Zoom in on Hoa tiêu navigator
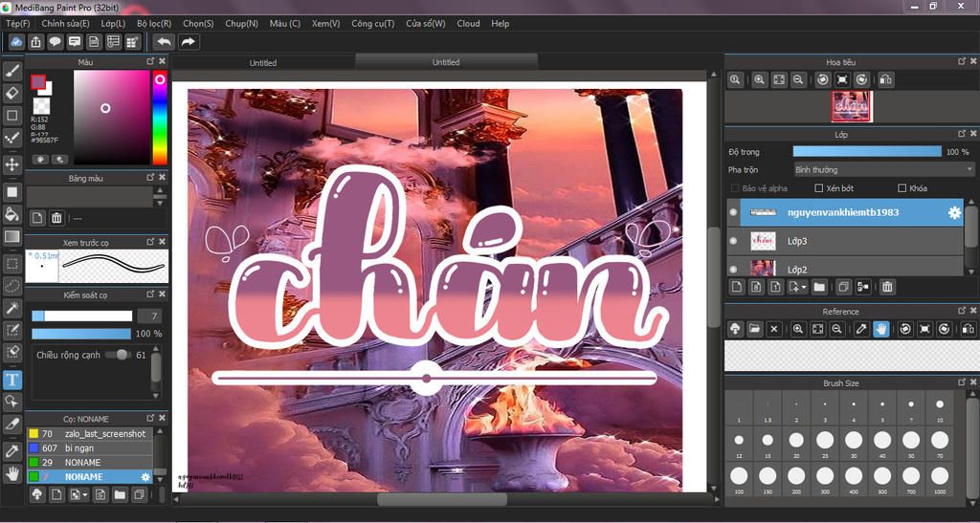This screenshot has width=980, height=523. pyautogui.click(x=759, y=80)
